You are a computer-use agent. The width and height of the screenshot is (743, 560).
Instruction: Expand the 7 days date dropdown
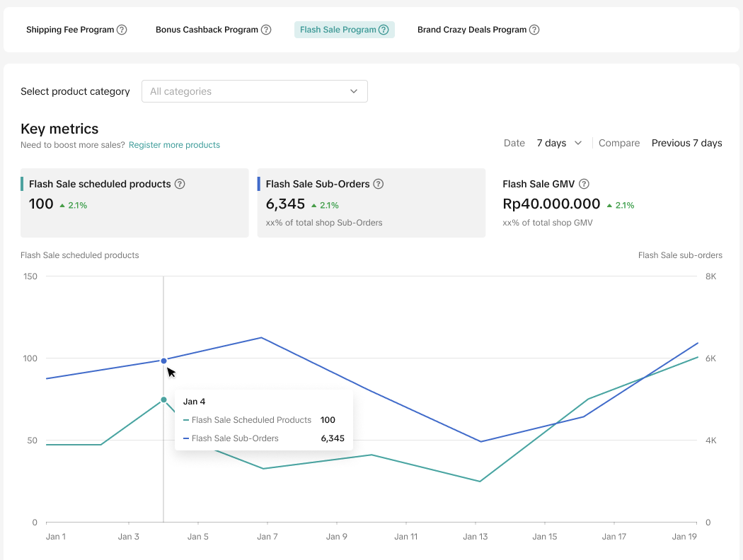click(x=559, y=143)
